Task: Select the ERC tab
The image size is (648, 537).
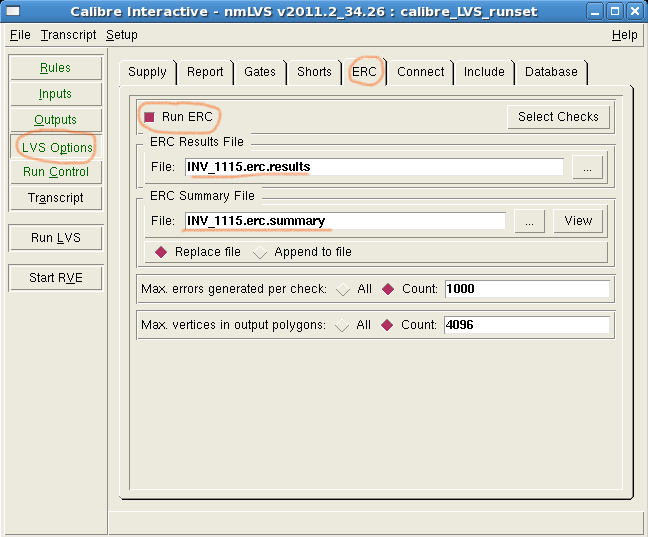Action: point(364,72)
